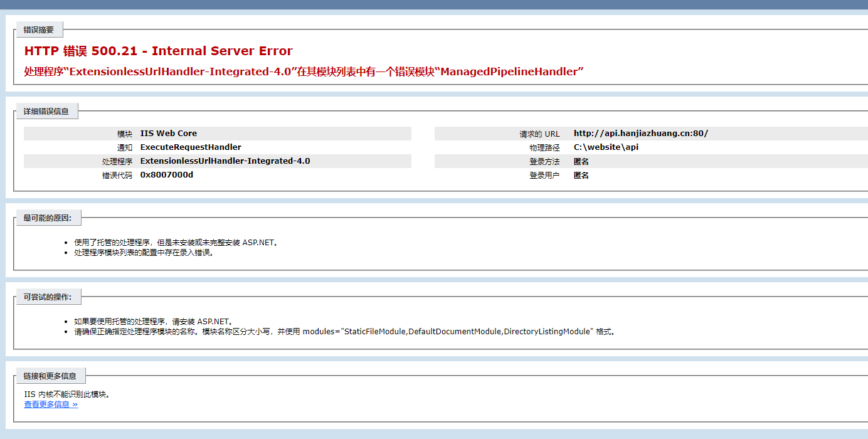This screenshot has width=868, height=439.
Task: Select the 登录方法 value 匿名
Action: pyautogui.click(x=581, y=162)
